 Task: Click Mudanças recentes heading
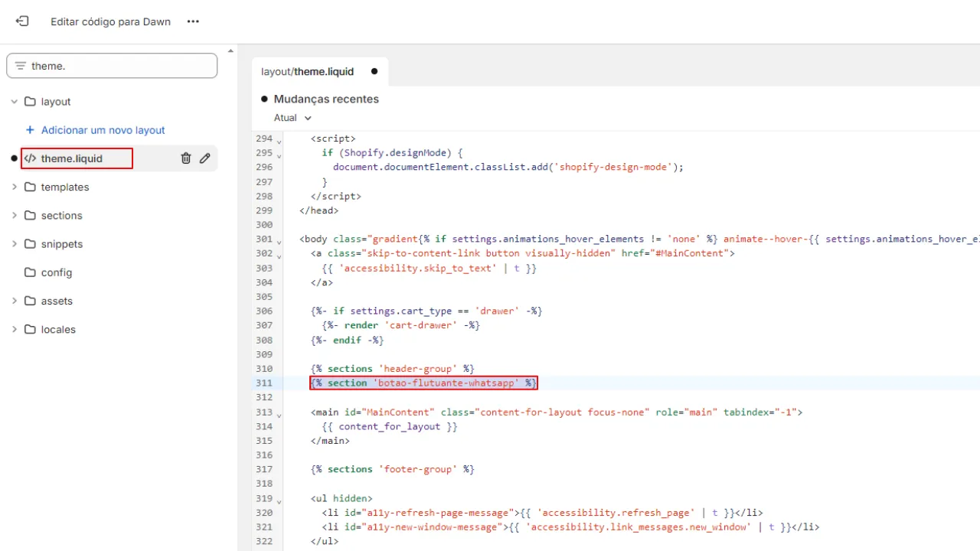pyautogui.click(x=326, y=99)
